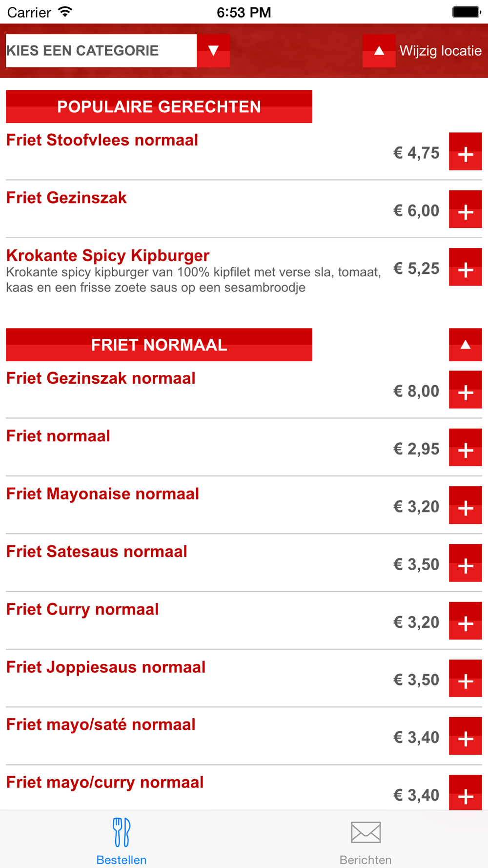Add Friet Mayonaise normaal to order

(465, 505)
